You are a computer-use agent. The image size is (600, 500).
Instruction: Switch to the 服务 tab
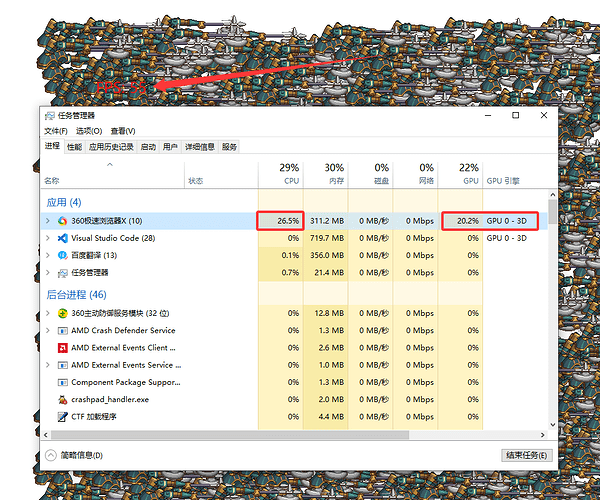[229, 147]
